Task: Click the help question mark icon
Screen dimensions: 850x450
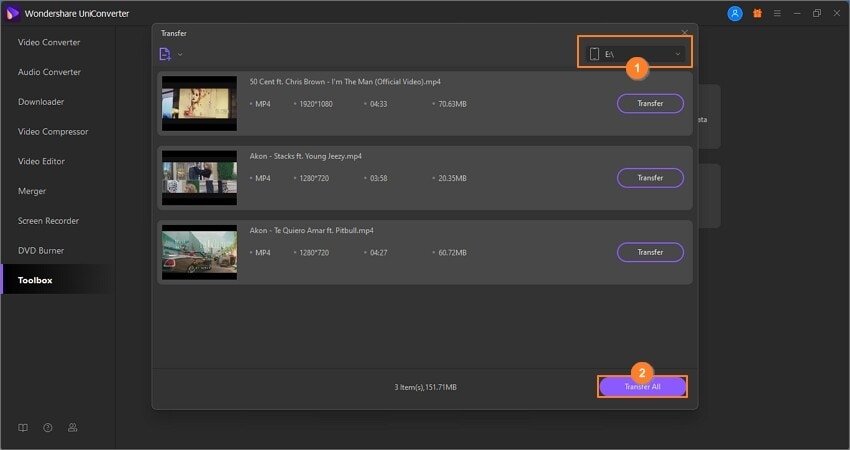Action: [x=48, y=428]
